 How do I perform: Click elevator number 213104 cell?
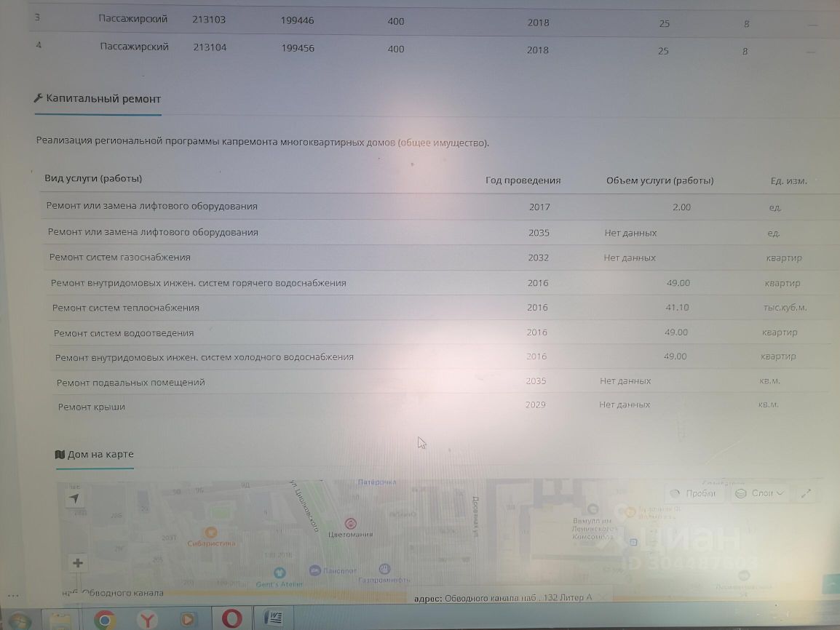210,47
